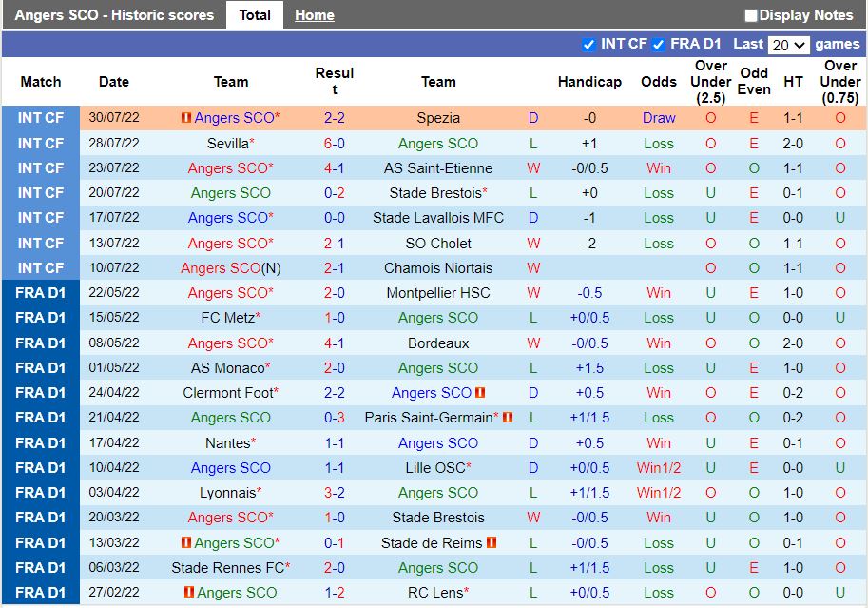868x608 pixels.
Task: Click the 6-0 result against Sevilla
Action: [334, 144]
